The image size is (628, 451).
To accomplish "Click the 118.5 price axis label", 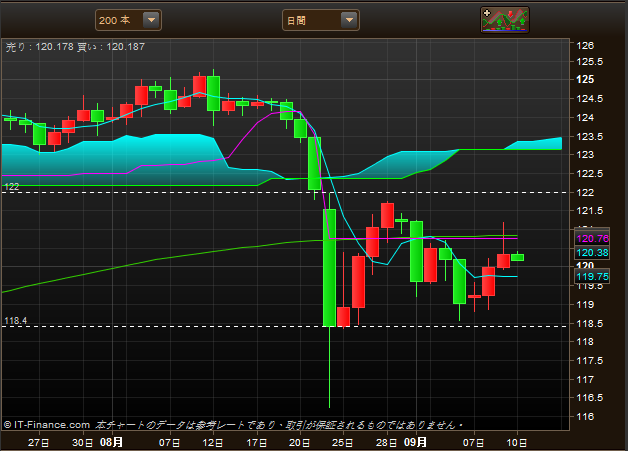I will [589, 324].
